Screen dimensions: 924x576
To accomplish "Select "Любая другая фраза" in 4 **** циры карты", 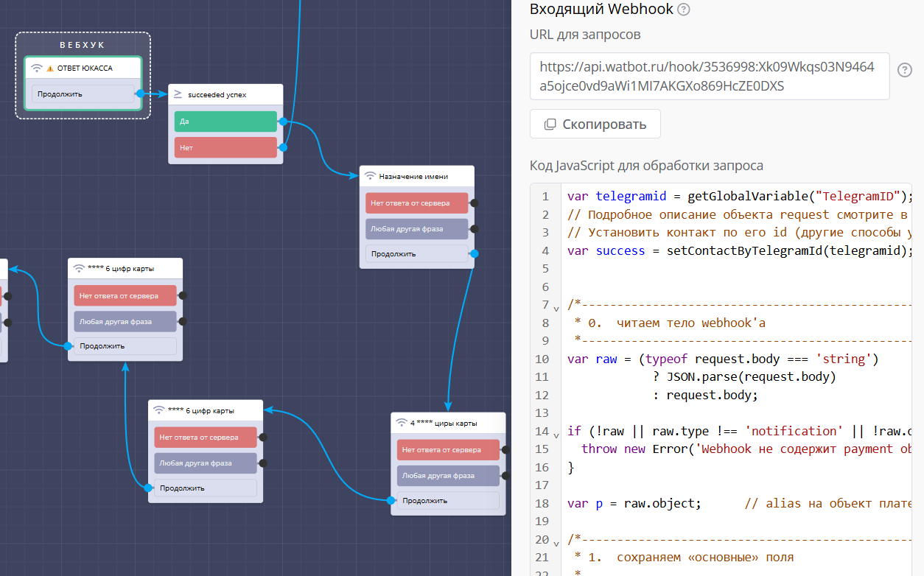I will (x=448, y=475).
